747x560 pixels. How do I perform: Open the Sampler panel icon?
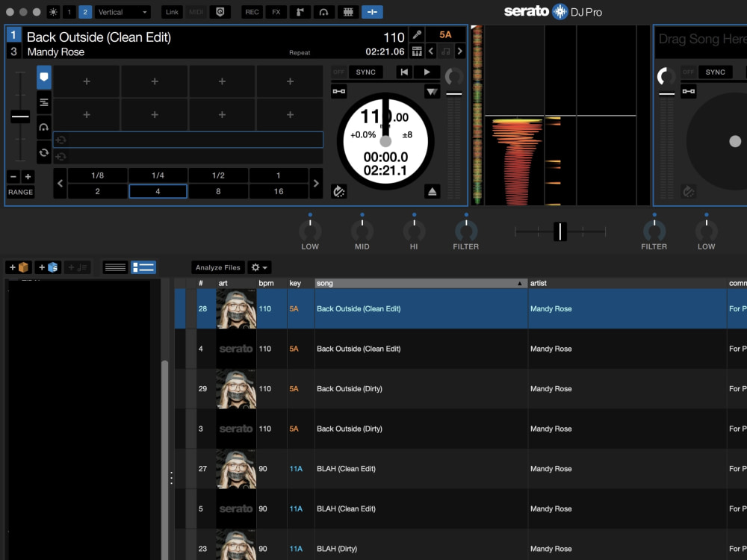[x=300, y=12]
